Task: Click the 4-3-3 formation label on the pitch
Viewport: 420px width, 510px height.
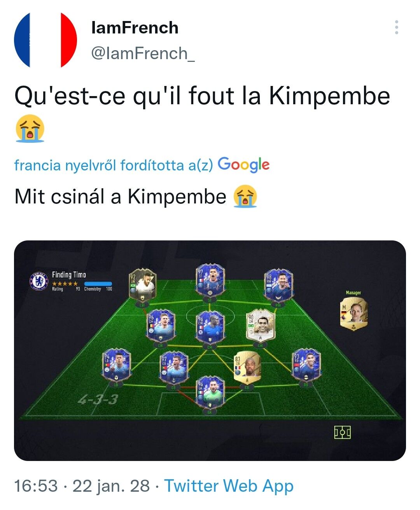Action: pyautogui.click(x=98, y=400)
